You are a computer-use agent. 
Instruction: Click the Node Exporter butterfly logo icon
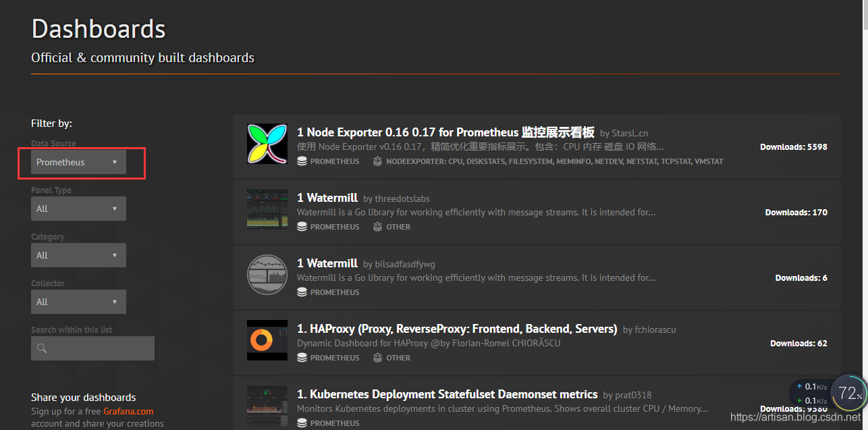coord(267,144)
